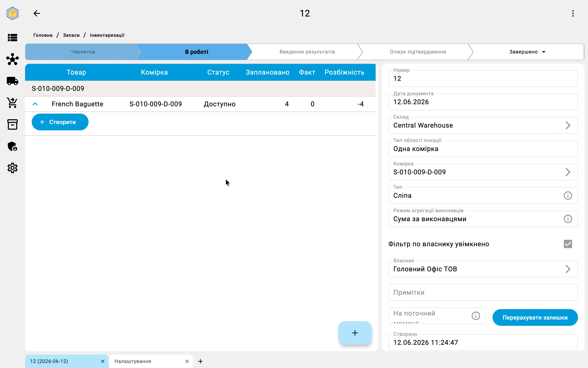The height and width of the screenshot is (368, 588).
Task: Click the floating plus add button
Action: (x=355, y=333)
